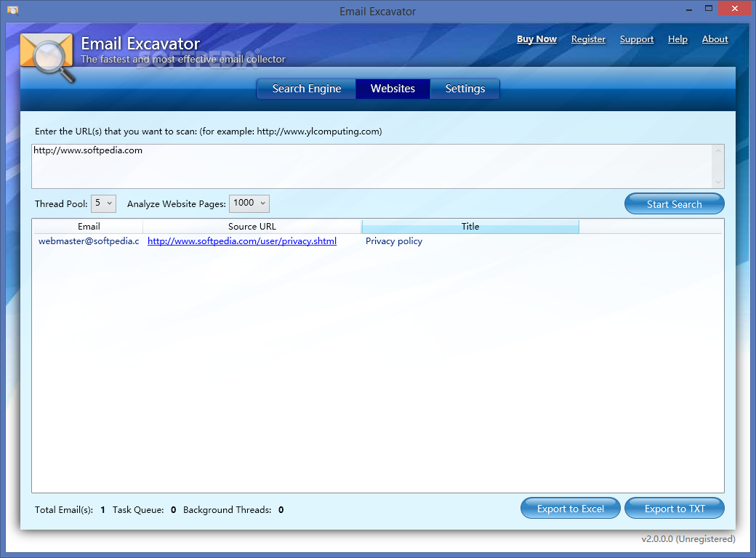Select the 'Privacy policy' title cell

coord(394,241)
